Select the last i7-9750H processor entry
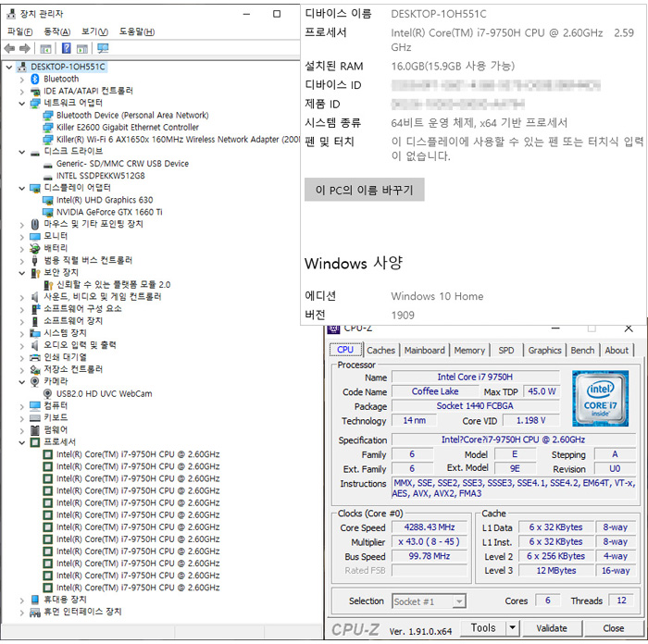 tap(138, 588)
